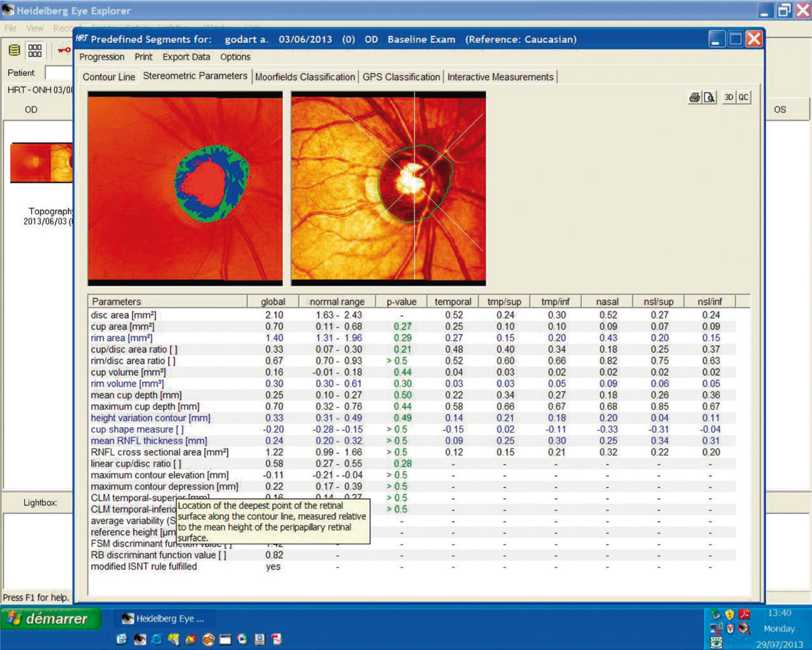Image resolution: width=812 pixels, height=650 pixels.
Task: Click the Patient input field
Action: point(59,73)
